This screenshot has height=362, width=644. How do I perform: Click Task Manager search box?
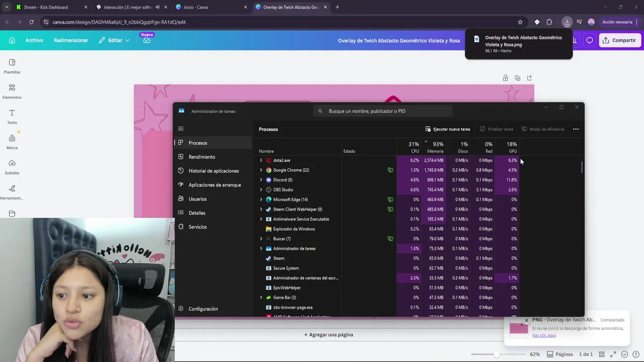click(x=382, y=111)
